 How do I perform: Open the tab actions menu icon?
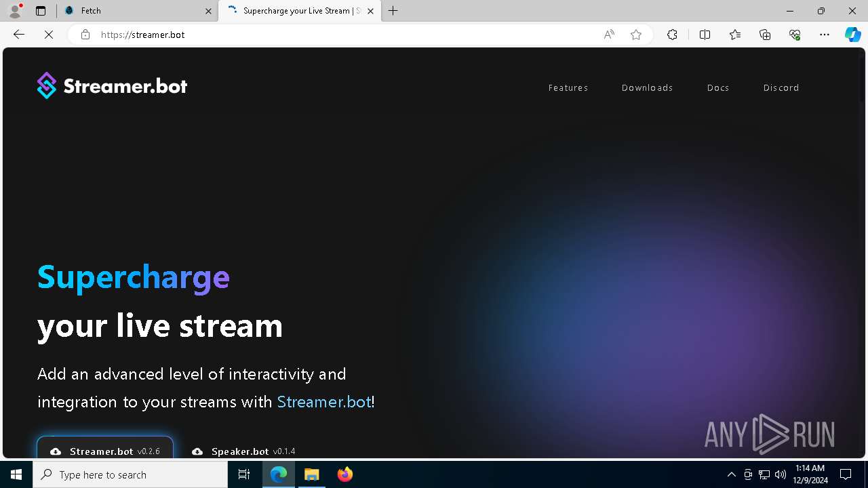[x=41, y=11]
